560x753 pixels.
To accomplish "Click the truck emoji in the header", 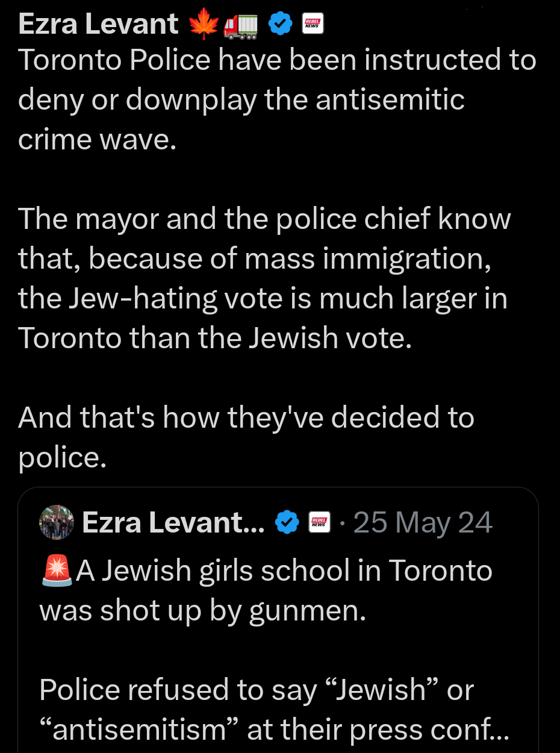I will click(x=240, y=25).
